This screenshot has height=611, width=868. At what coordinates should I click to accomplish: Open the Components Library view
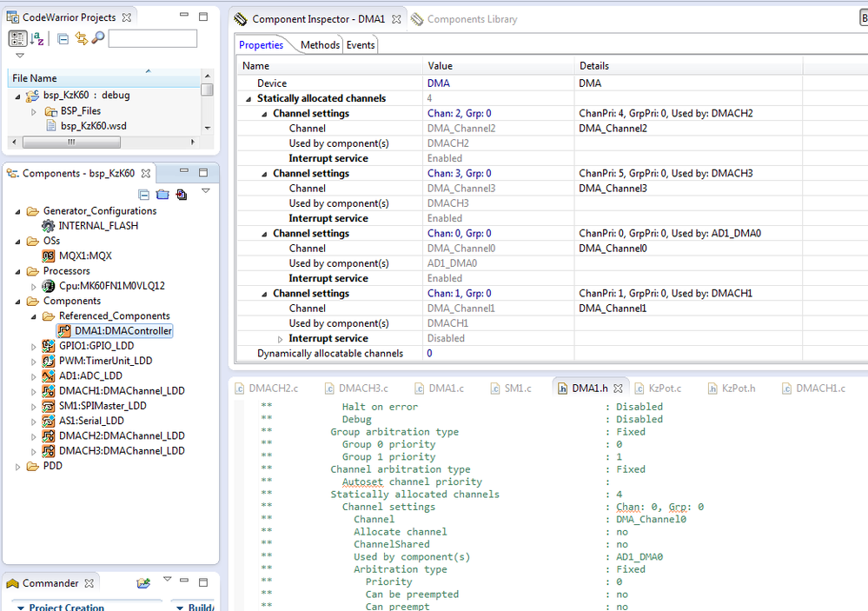tap(471, 19)
